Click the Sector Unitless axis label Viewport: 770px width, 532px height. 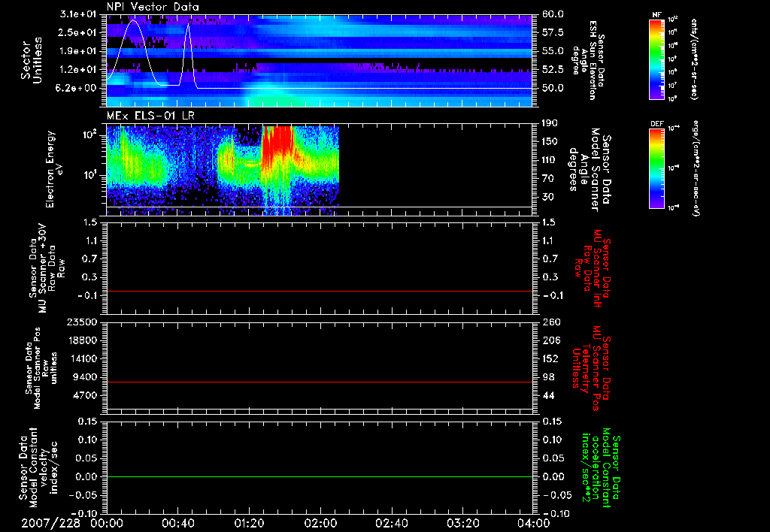(x=32, y=60)
